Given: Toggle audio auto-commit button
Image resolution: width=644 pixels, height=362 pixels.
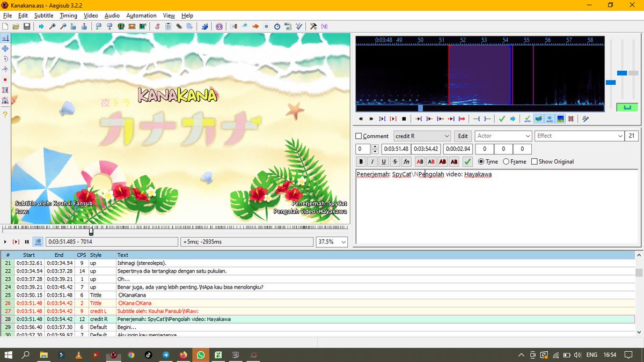Looking at the screenshot, I should point(528,119).
